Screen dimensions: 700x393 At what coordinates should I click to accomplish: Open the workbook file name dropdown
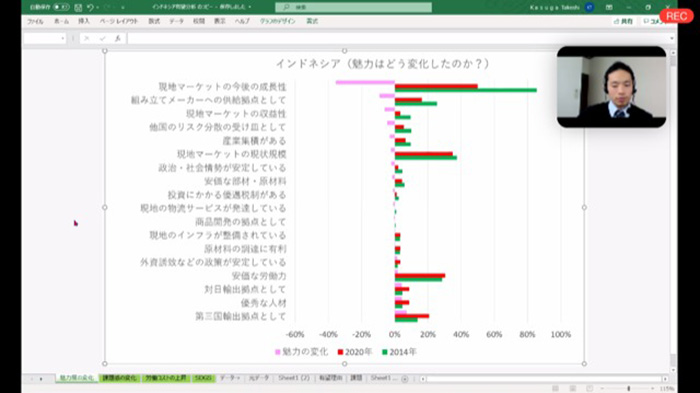[x=250, y=7]
